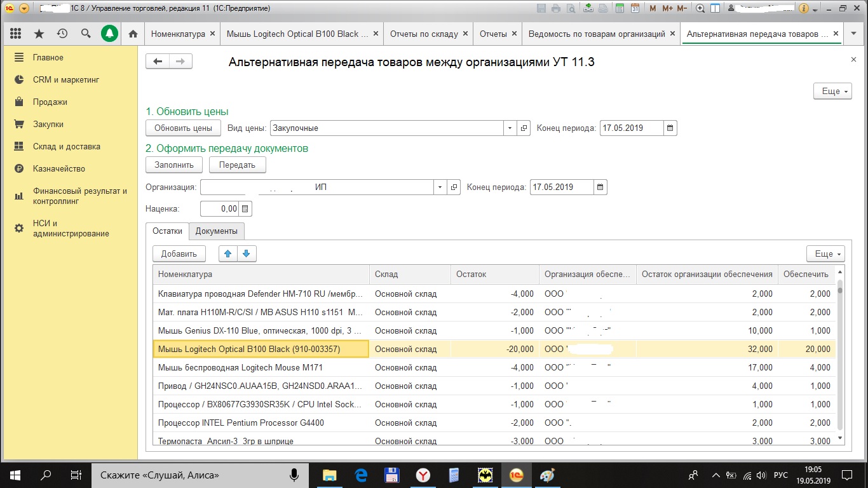Switch to the Отчеты tab

coord(493,34)
